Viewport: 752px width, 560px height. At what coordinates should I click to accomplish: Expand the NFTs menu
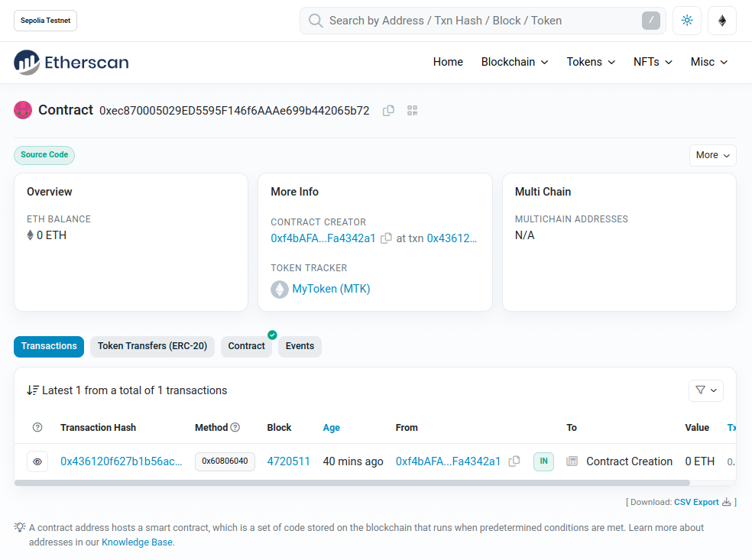click(653, 63)
